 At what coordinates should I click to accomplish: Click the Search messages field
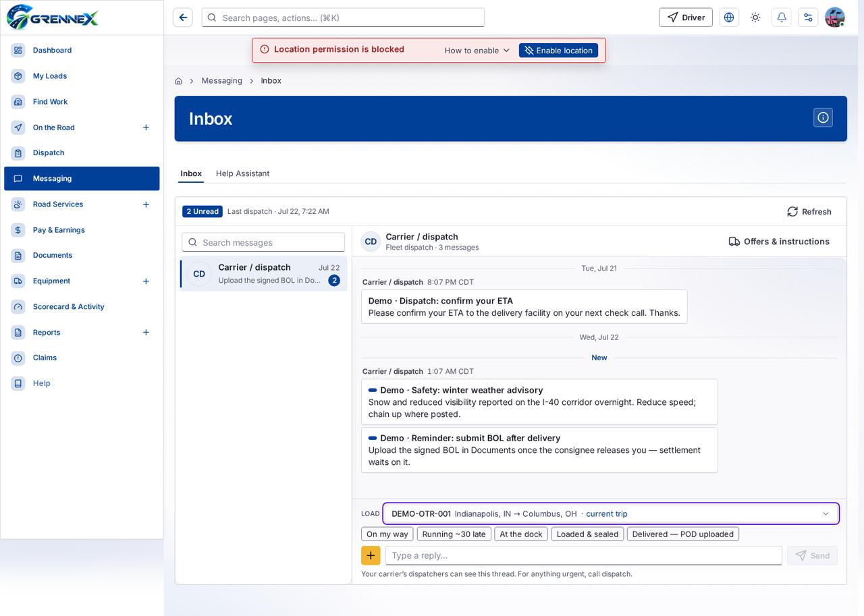tap(263, 242)
